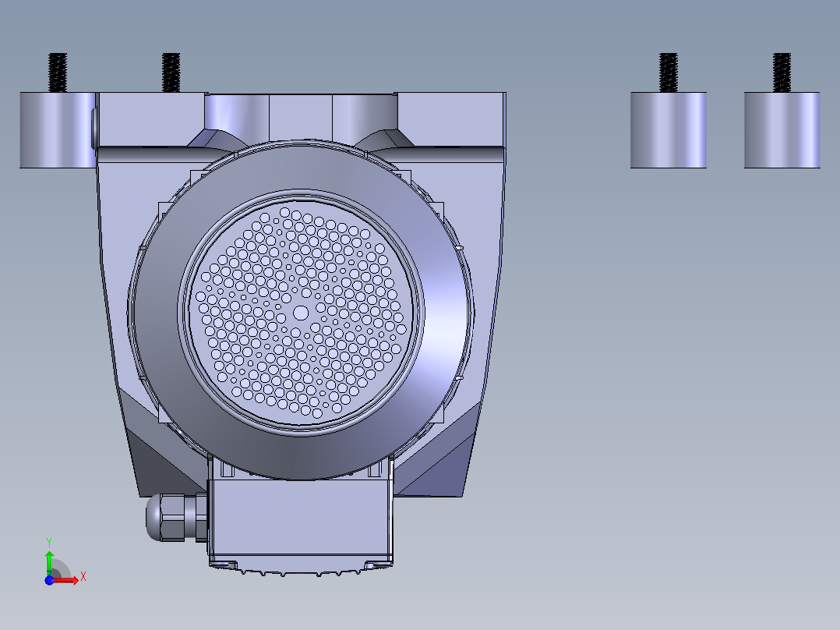The height and width of the screenshot is (630, 840).
Task: Pick the cable gland beside the terminal box
Action: tap(176, 518)
